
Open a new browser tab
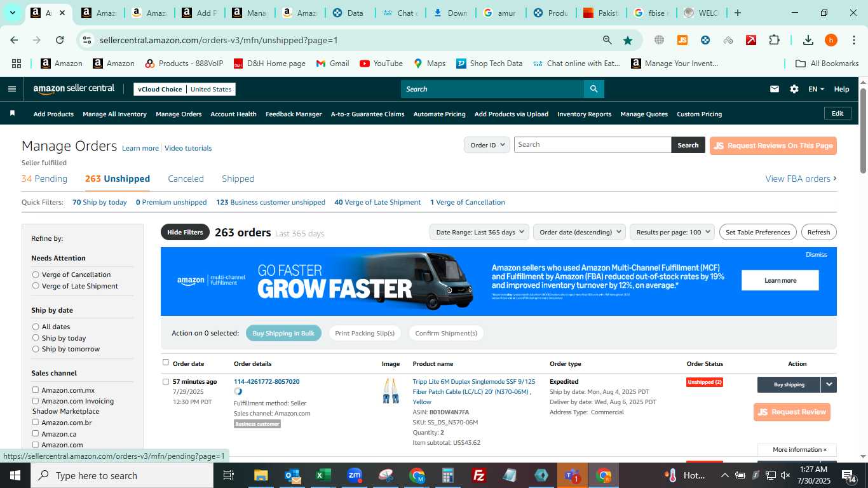click(x=738, y=13)
